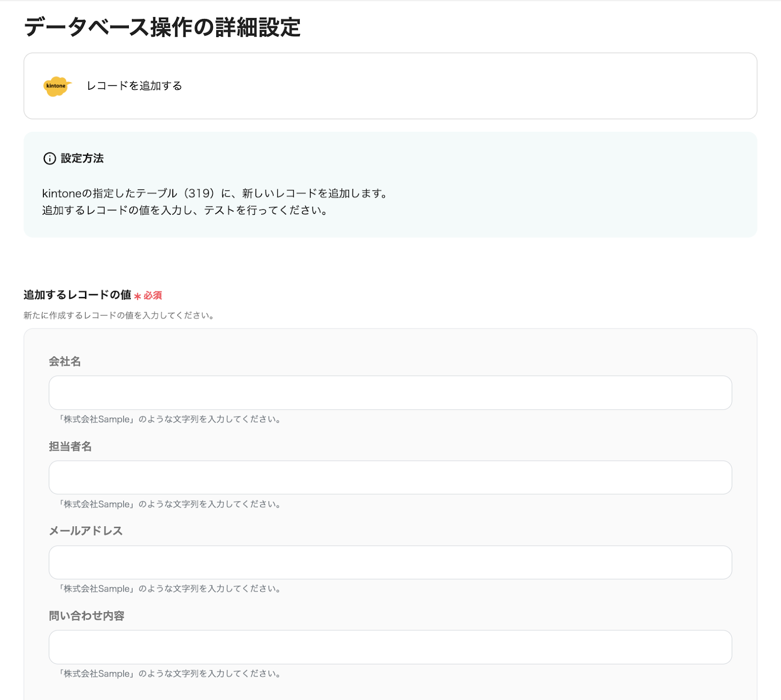Click the 担当者名 field label
Viewport: 781px width, 700px height.
[70, 447]
